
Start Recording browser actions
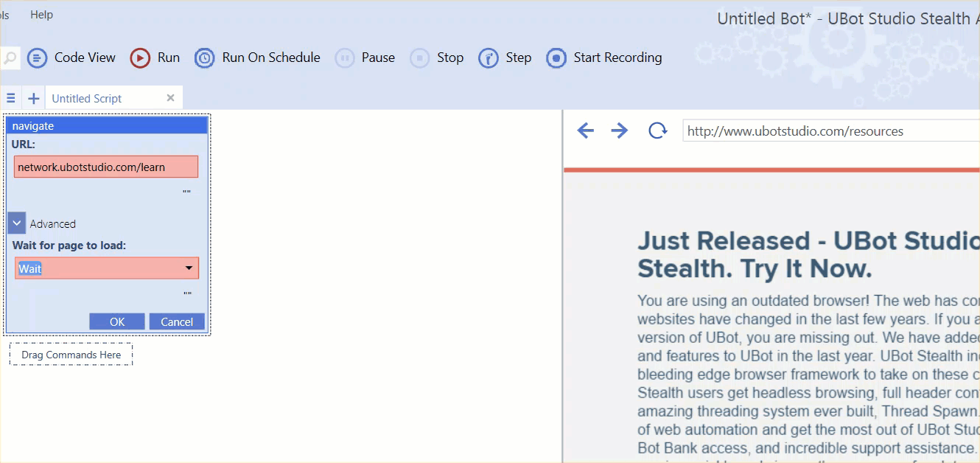pos(604,58)
